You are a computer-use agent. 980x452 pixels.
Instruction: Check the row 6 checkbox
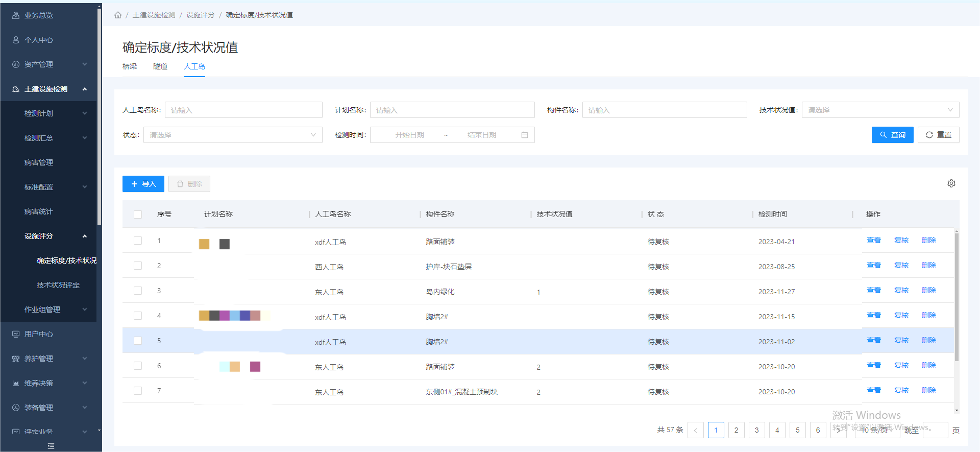(x=138, y=366)
